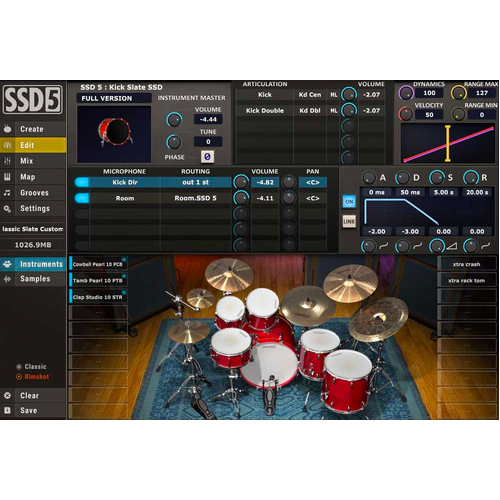Open the Create page
The height and width of the screenshot is (500, 500).
pyautogui.click(x=33, y=129)
